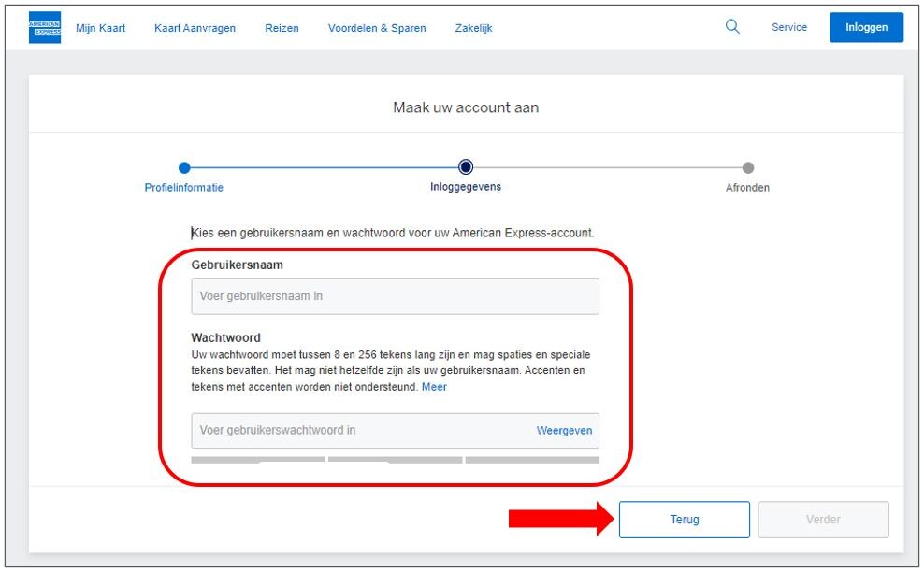Click the grey Afronden step circle
This screenshot has width=924, height=572.
(x=747, y=168)
